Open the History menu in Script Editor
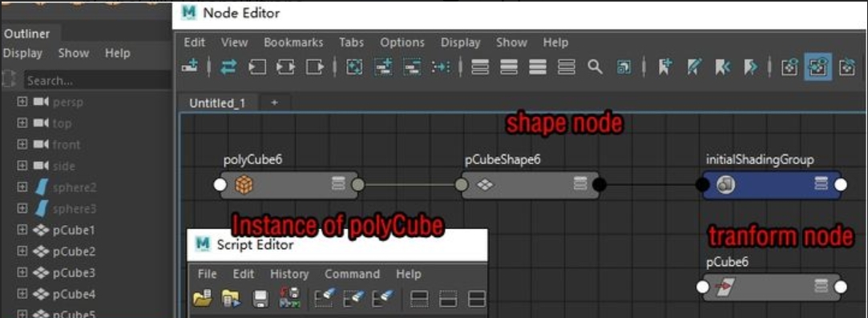The height and width of the screenshot is (318, 868). (289, 274)
